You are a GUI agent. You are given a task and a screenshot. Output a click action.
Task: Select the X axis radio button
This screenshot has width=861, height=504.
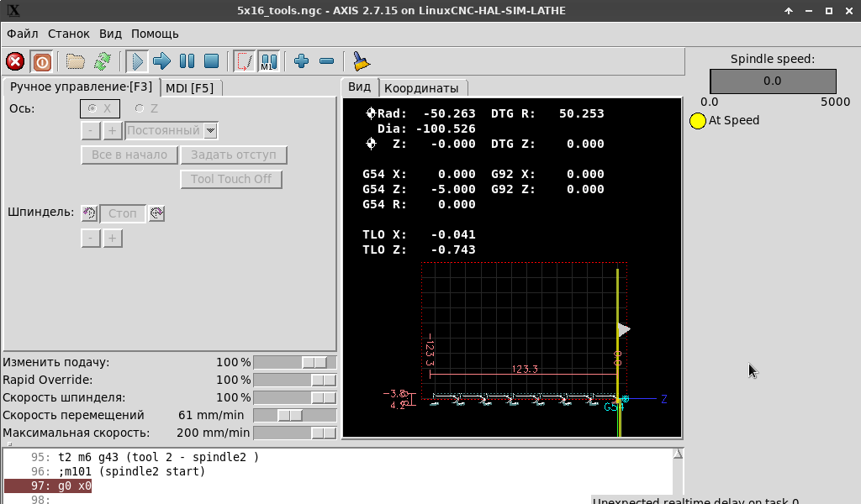click(x=100, y=108)
